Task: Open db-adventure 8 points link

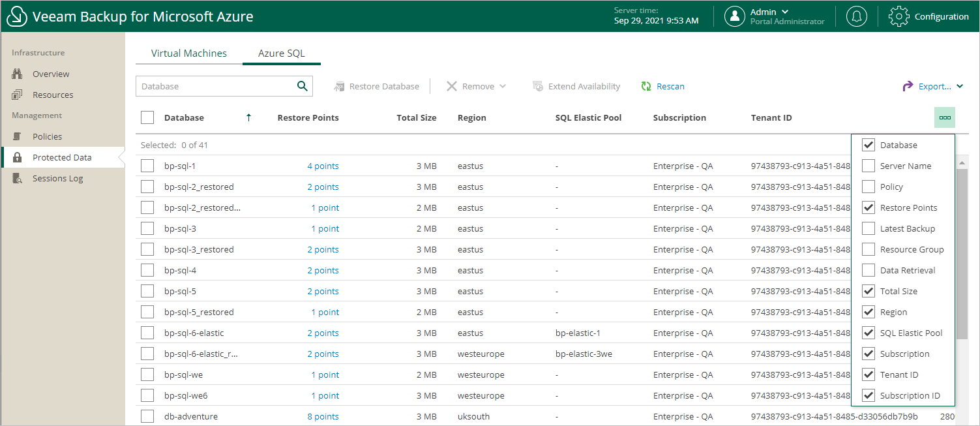Action: [x=323, y=416]
